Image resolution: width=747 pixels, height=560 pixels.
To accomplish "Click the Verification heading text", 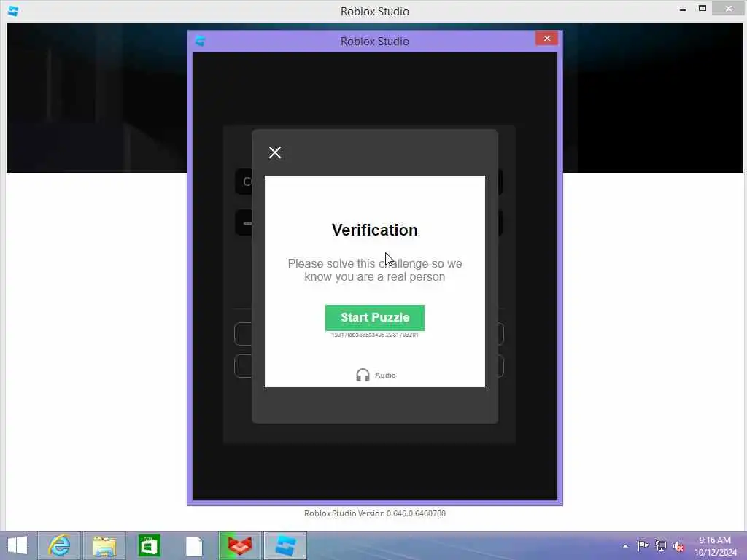I will (374, 230).
